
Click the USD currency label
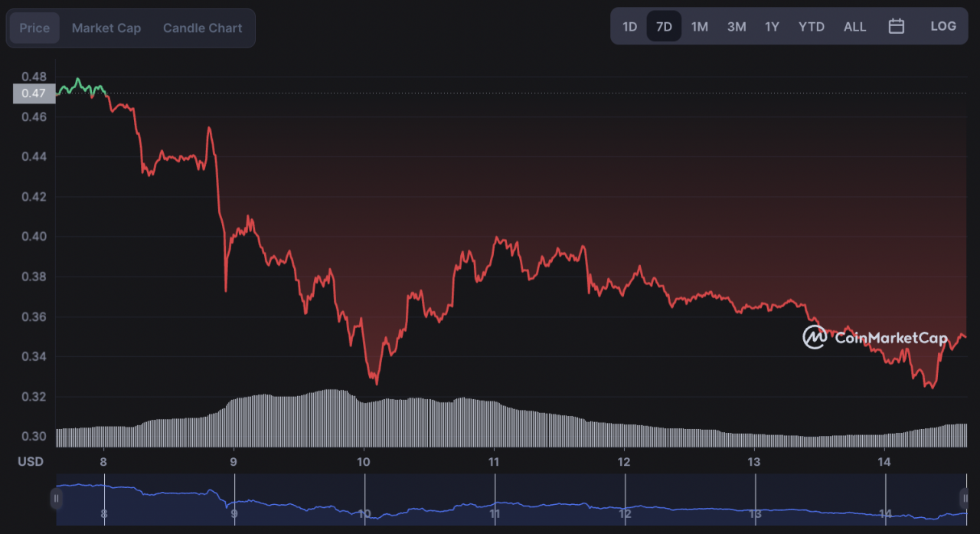point(31,461)
